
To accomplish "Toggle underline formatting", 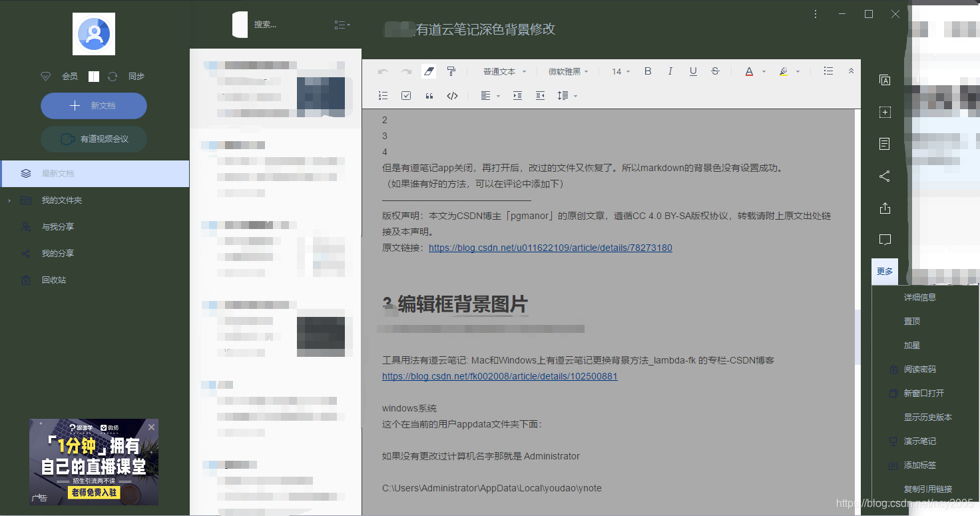I will click(x=692, y=71).
